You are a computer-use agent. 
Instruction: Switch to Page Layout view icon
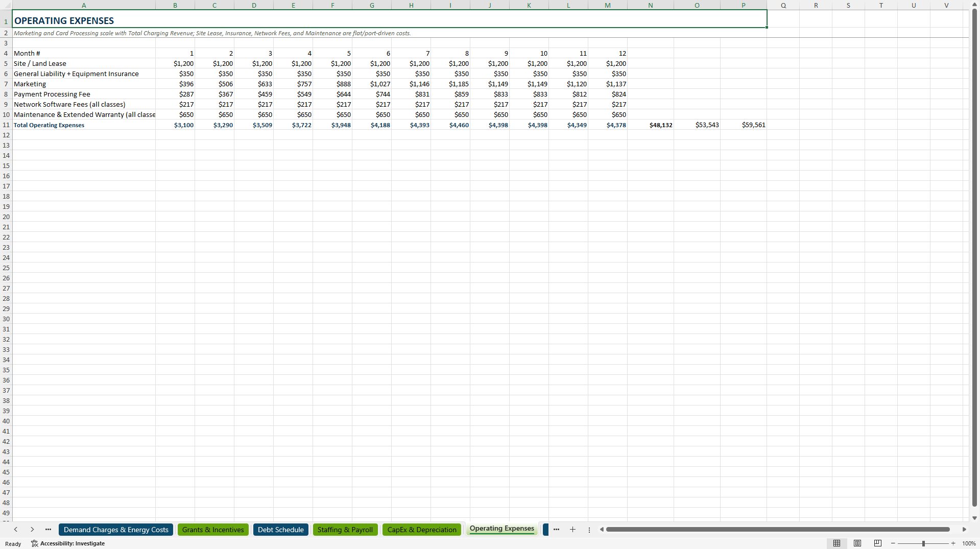(x=857, y=543)
